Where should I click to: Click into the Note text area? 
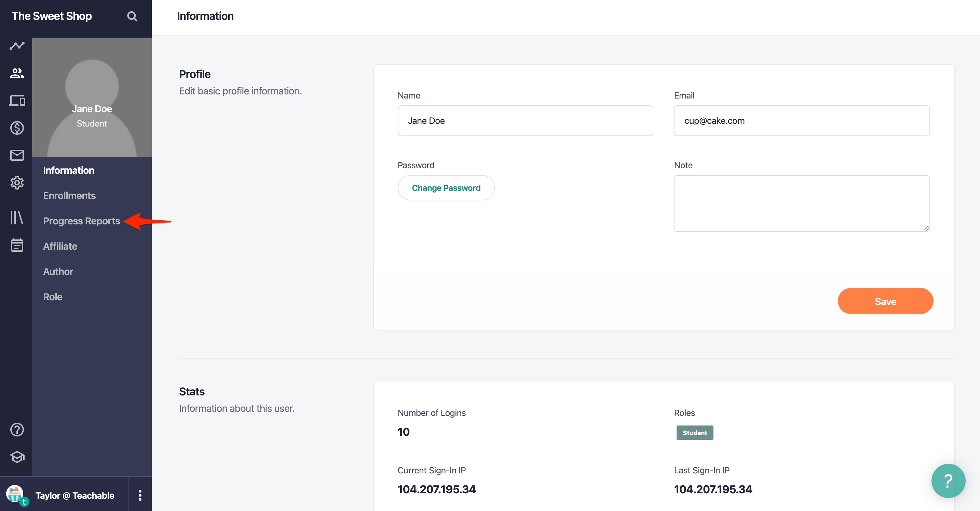[802, 203]
